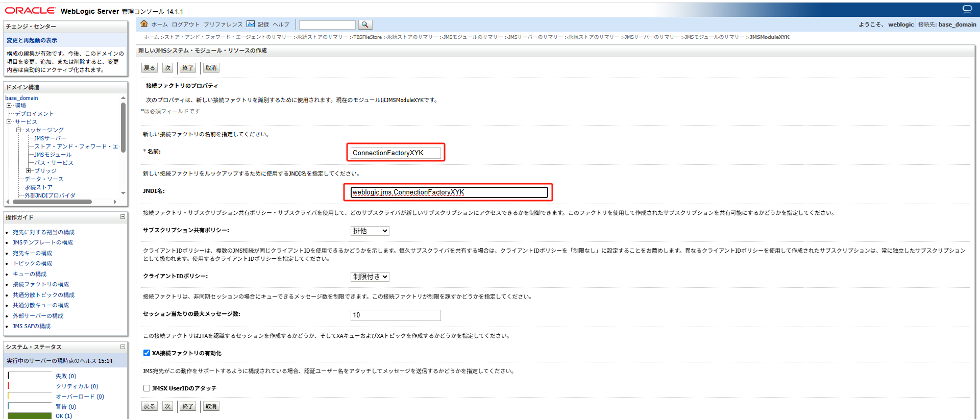Image resolution: width=980 pixels, height=419 pixels.
Task: Click TBSFileStore in the breadcrumb
Action: point(367,37)
